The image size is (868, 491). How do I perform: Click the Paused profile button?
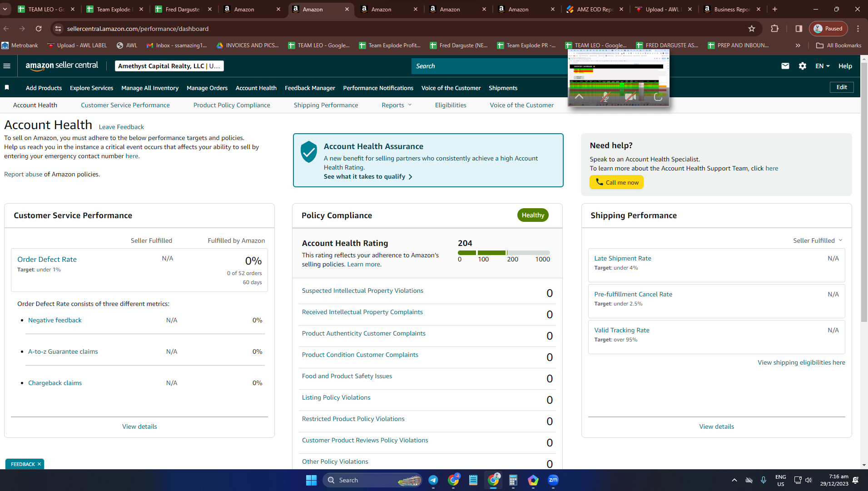(828, 29)
